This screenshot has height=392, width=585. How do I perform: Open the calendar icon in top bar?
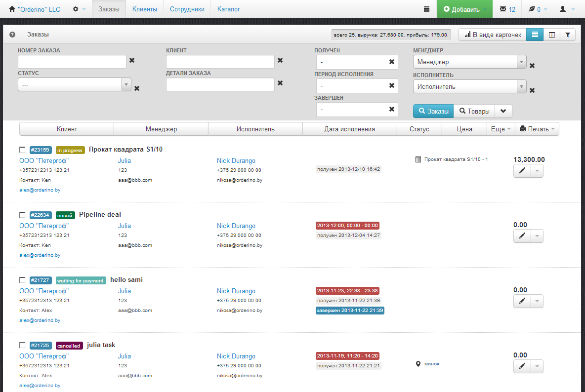pyautogui.click(x=426, y=9)
